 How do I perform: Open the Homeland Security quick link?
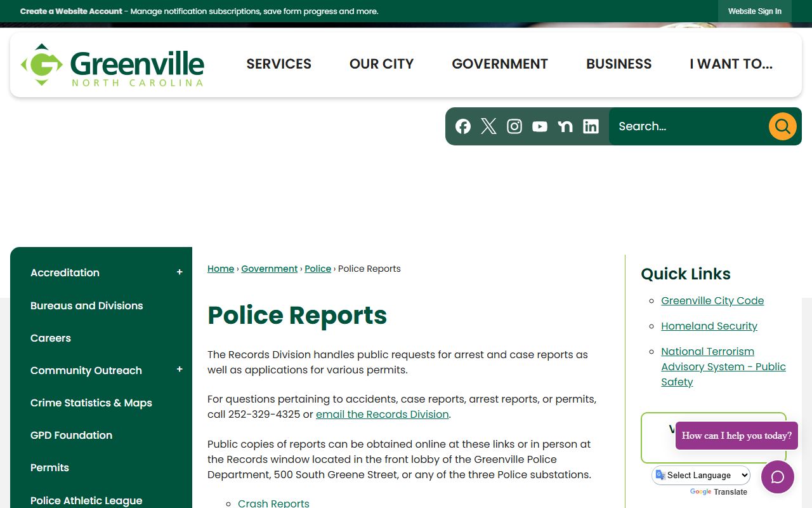[x=709, y=326]
